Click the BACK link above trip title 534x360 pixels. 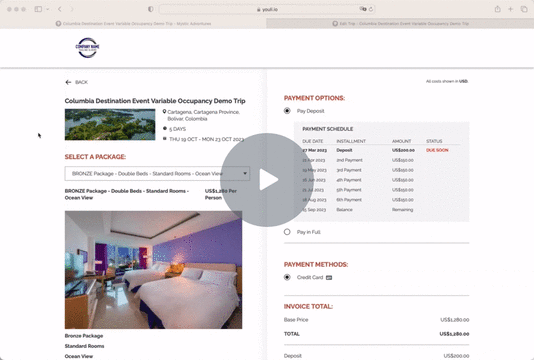point(77,82)
